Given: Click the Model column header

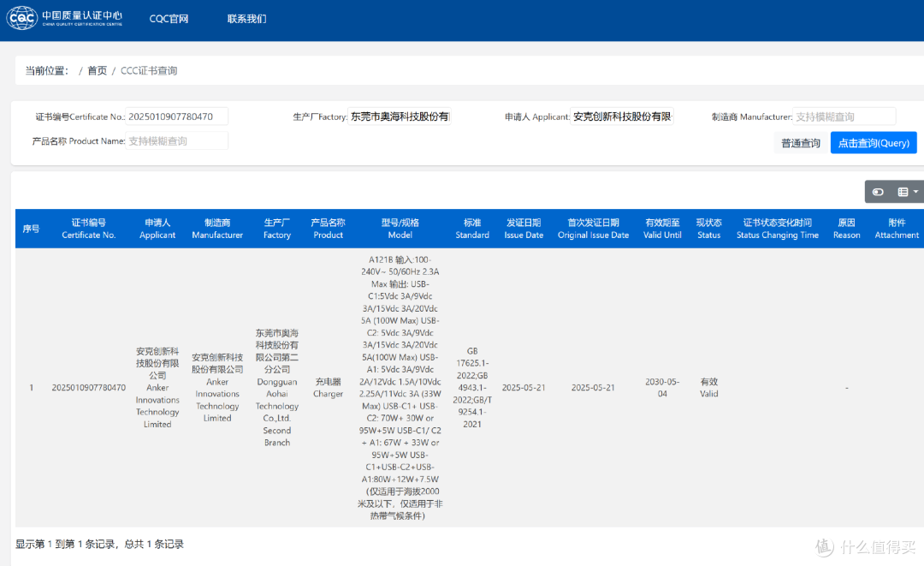Looking at the screenshot, I should coord(400,229).
